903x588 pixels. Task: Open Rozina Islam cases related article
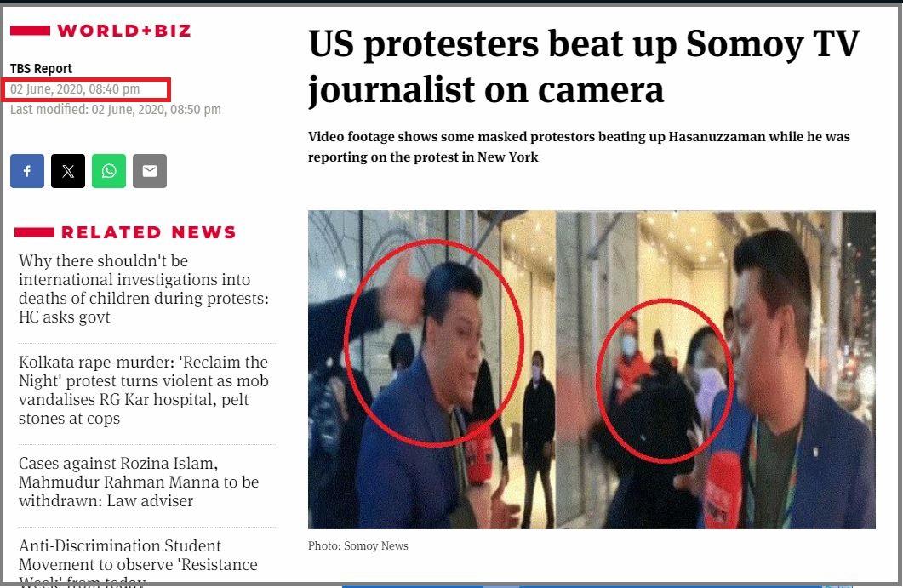pos(139,482)
